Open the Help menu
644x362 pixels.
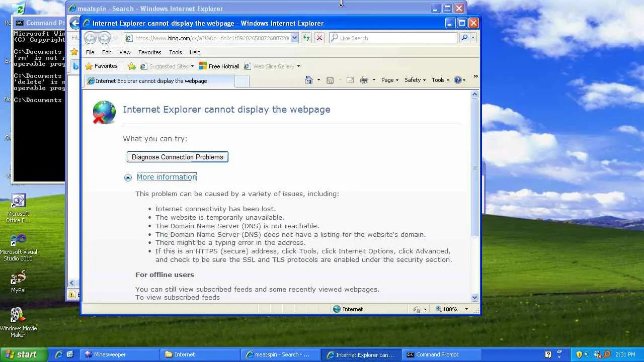(195, 52)
